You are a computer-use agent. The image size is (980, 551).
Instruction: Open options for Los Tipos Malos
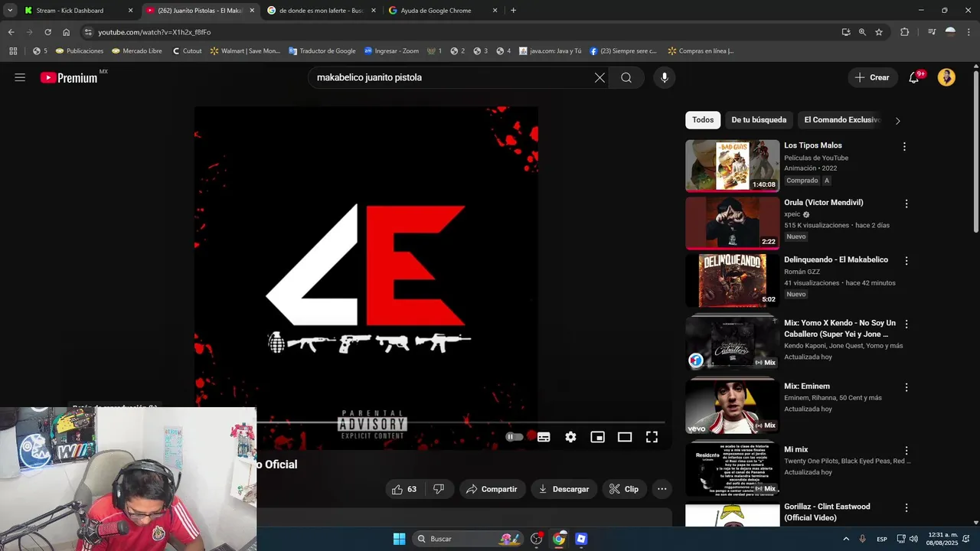pos(904,146)
